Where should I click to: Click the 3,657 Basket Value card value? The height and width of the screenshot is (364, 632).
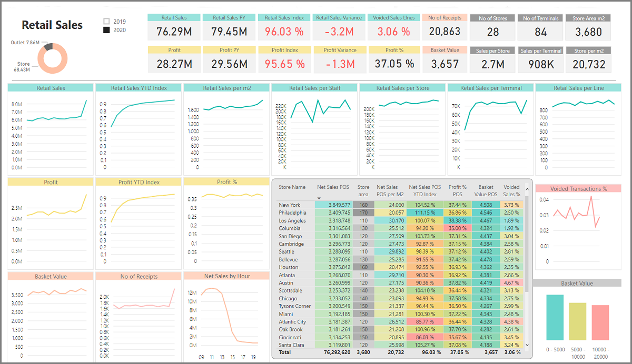click(445, 64)
